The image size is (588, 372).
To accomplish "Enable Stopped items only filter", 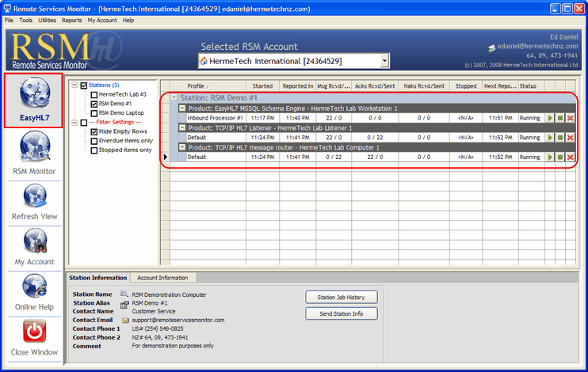I will 94,150.
